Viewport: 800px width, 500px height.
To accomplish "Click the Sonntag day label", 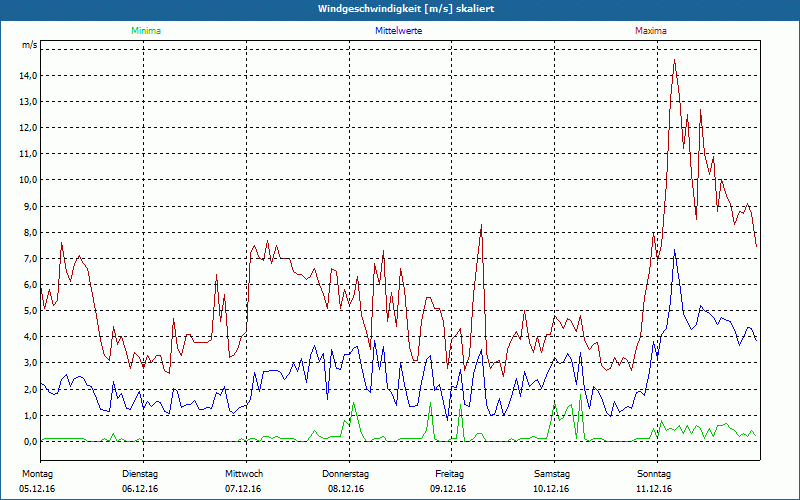I will (x=654, y=474).
